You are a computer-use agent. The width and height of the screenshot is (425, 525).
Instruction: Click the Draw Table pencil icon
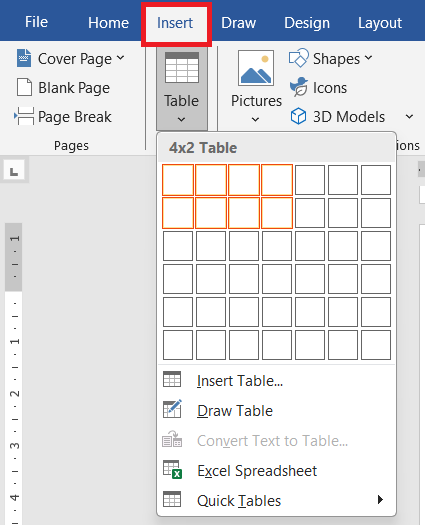point(172,409)
